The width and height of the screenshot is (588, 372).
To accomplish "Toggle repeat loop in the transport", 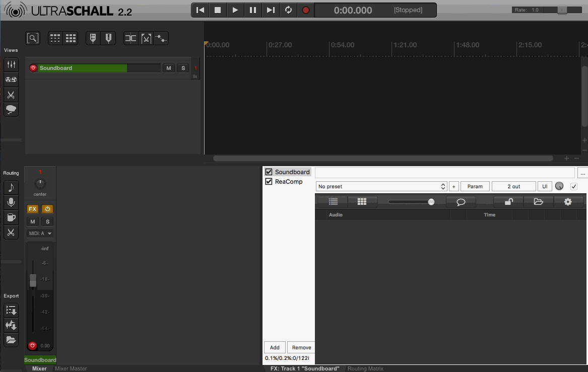I will (x=288, y=10).
